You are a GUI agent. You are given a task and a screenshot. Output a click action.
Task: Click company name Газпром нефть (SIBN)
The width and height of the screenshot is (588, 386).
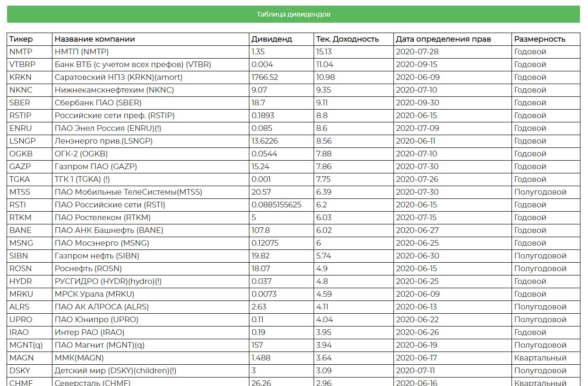(x=97, y=256)
